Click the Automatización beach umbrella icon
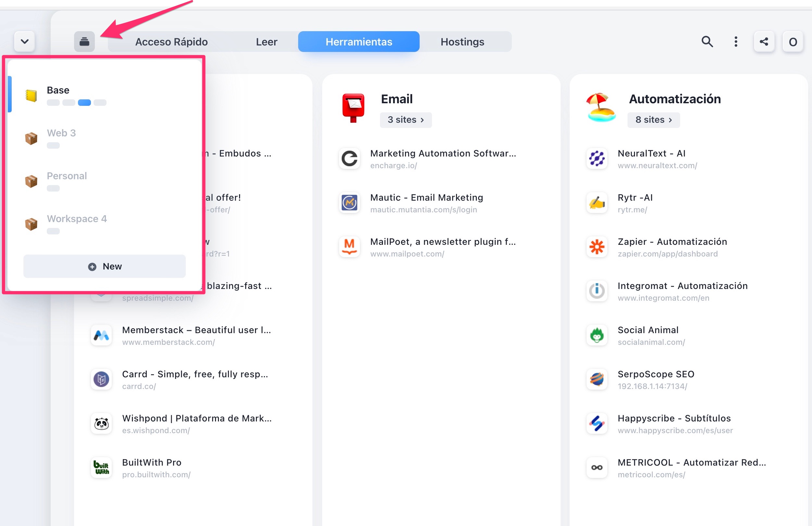The height and width of the screenshot is (526, 812). (601, 107)
